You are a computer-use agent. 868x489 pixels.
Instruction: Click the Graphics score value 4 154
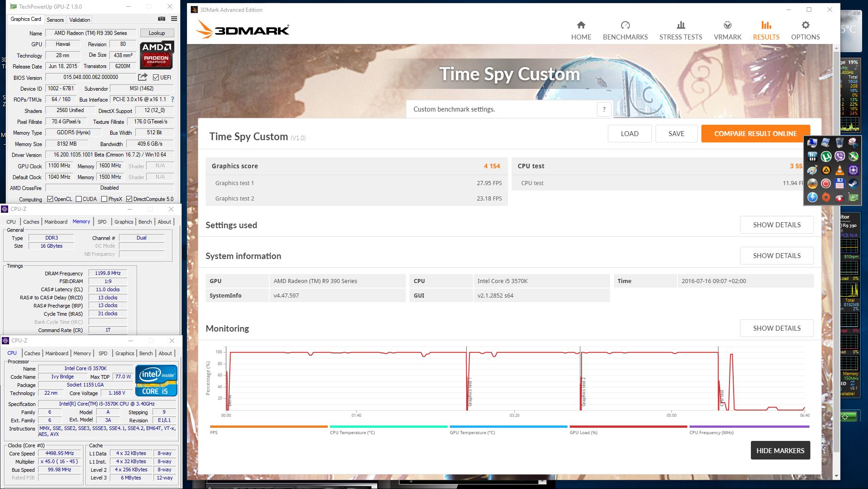pyautogui.click(x=492, y=166)
